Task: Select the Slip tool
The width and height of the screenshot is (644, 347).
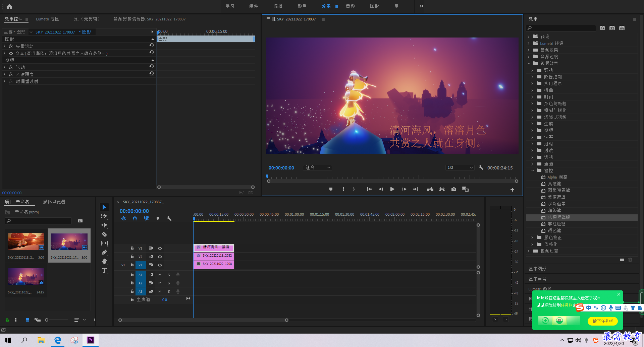Action: click(104, 243)
